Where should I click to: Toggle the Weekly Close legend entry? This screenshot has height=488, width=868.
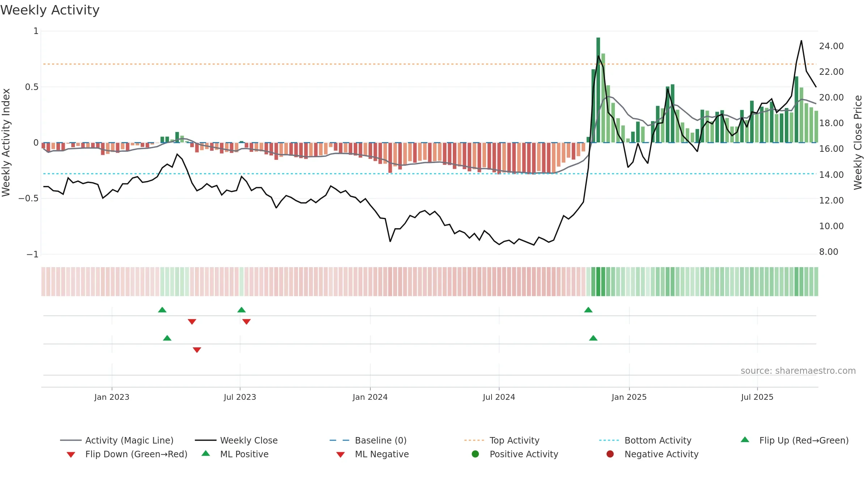pos(236,440)
